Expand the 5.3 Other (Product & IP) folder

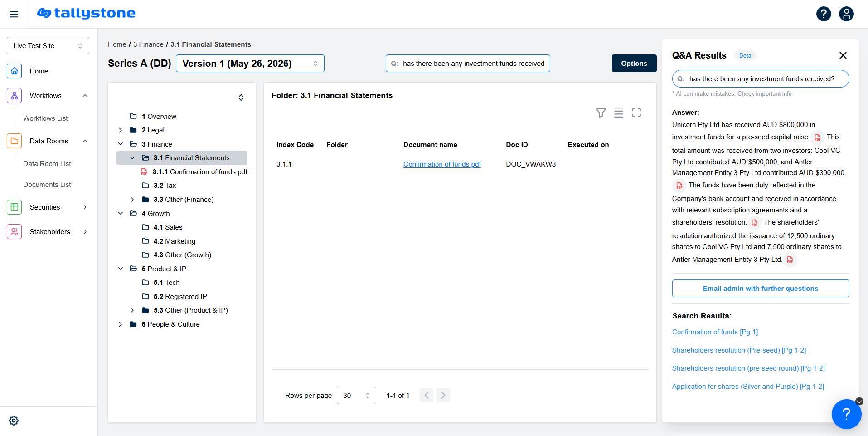(x=132, y=310)
